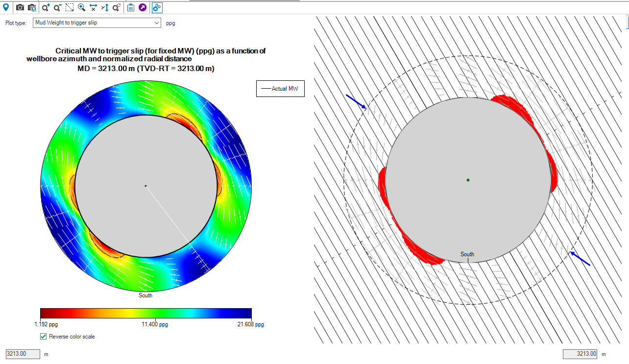Click the color scale gradient bar
This screenshot has height=364, width=629.
click(x=145, y=313)
